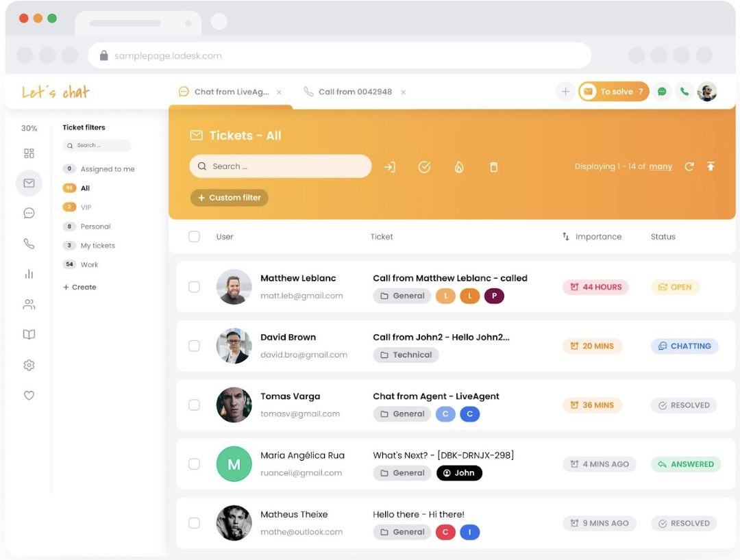Click the resolve checkmark icon in toolbar

424,167
